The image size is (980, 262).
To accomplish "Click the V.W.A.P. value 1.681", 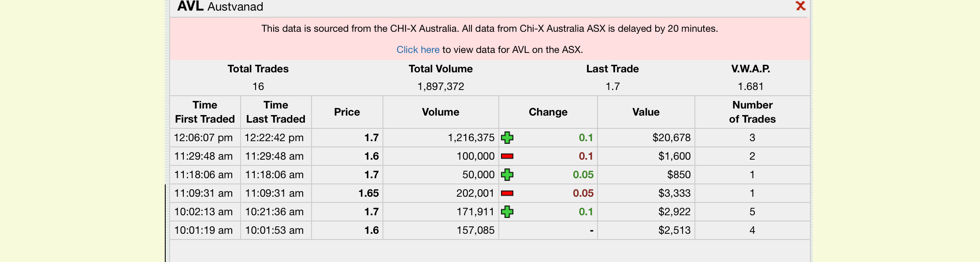I will (x=750, y=86).
